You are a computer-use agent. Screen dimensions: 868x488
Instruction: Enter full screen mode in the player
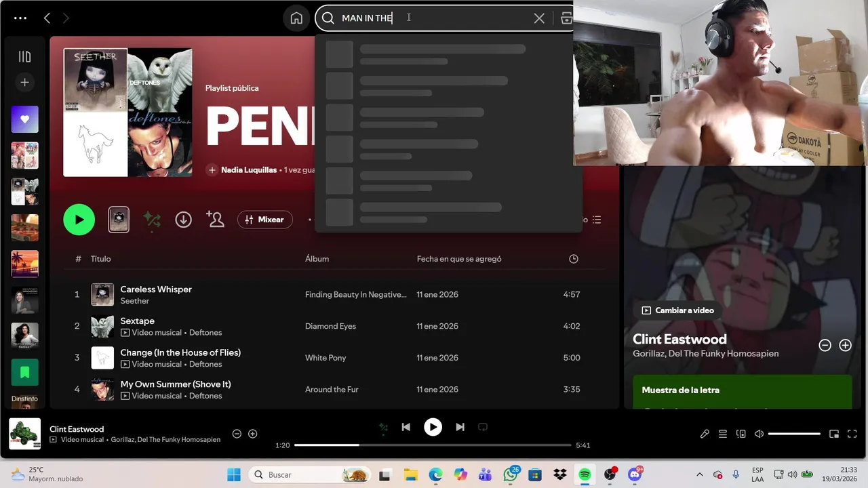click(852, 434)
